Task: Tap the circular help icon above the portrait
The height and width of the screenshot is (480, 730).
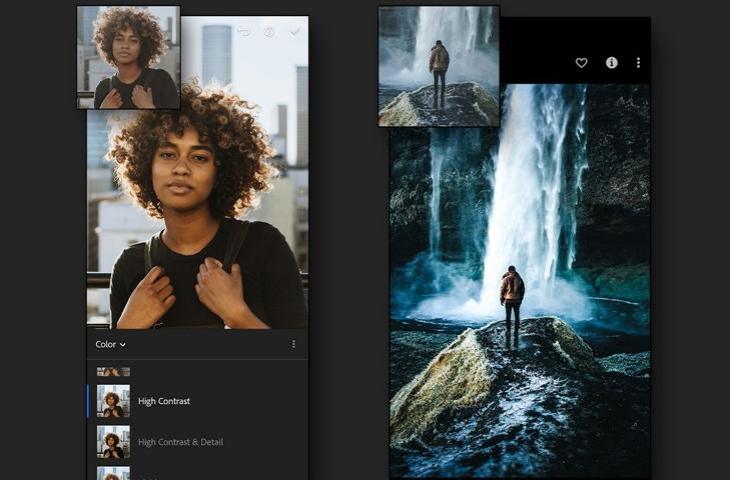Action: click(269, 32)
